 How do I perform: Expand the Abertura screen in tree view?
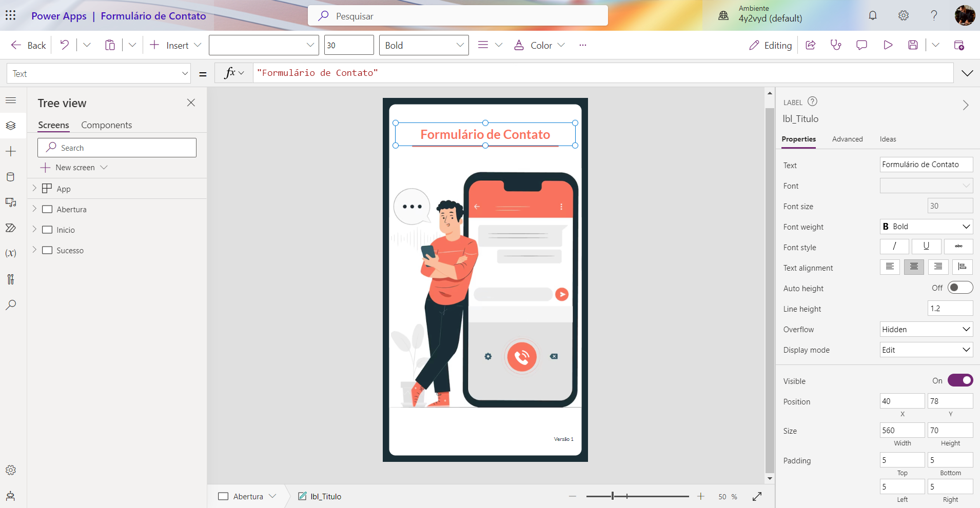(34, 209)
